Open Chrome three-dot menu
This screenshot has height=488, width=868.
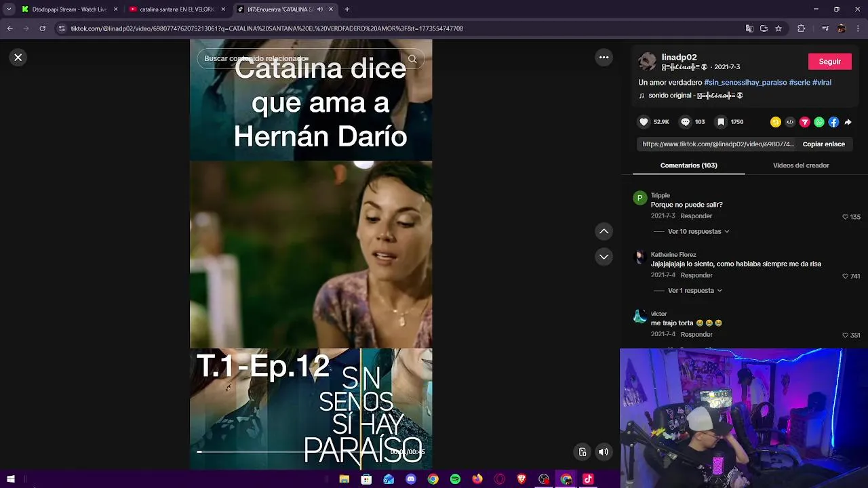858,28
